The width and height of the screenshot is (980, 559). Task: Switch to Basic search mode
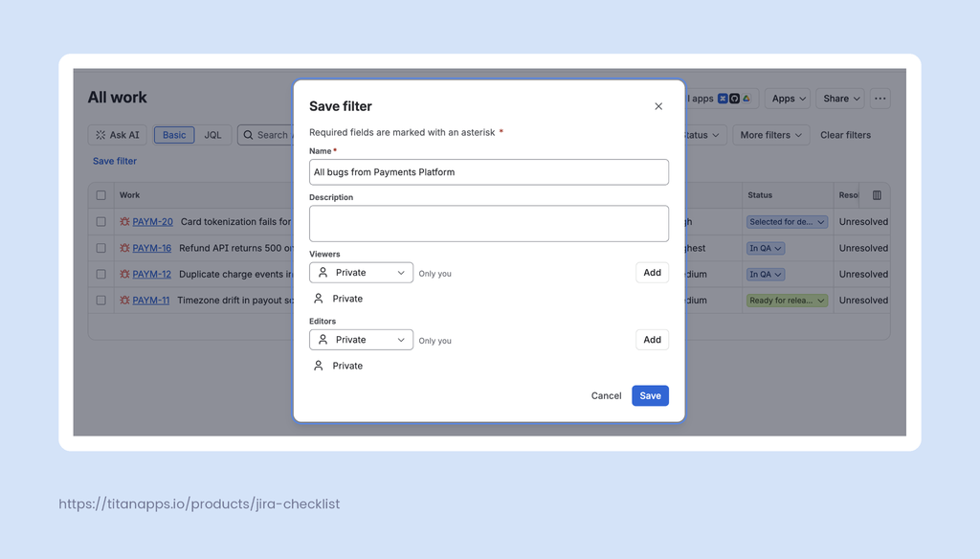(x=174, y=135)
